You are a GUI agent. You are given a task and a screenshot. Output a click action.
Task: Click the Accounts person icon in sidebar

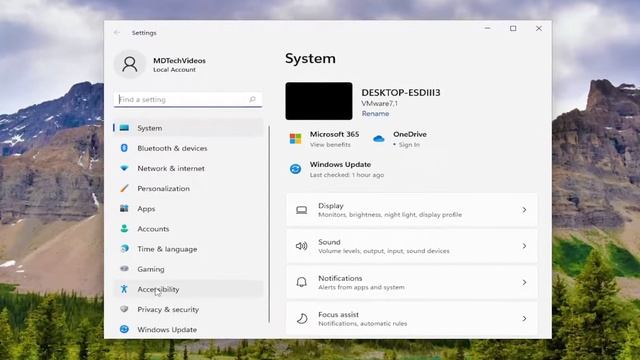pyautogui.click(x=124, y=228)
